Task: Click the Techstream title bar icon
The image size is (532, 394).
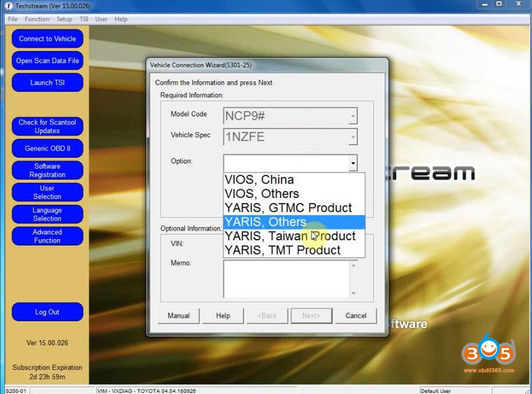Action: (x=9, y=6)
